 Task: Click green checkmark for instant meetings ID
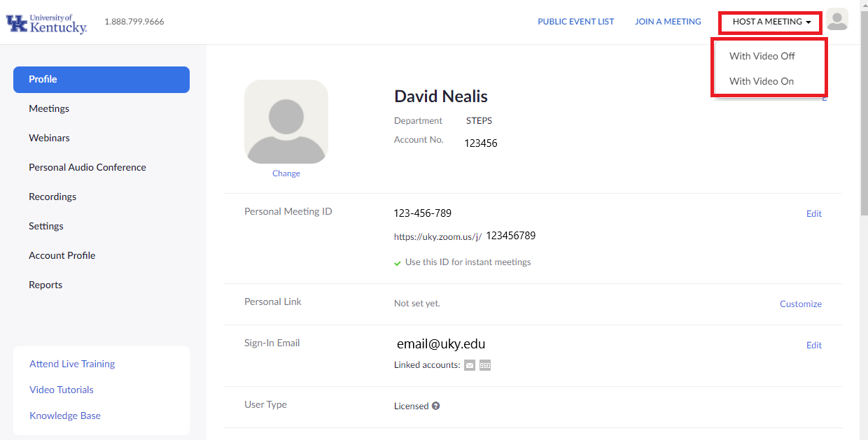[398, 263]
